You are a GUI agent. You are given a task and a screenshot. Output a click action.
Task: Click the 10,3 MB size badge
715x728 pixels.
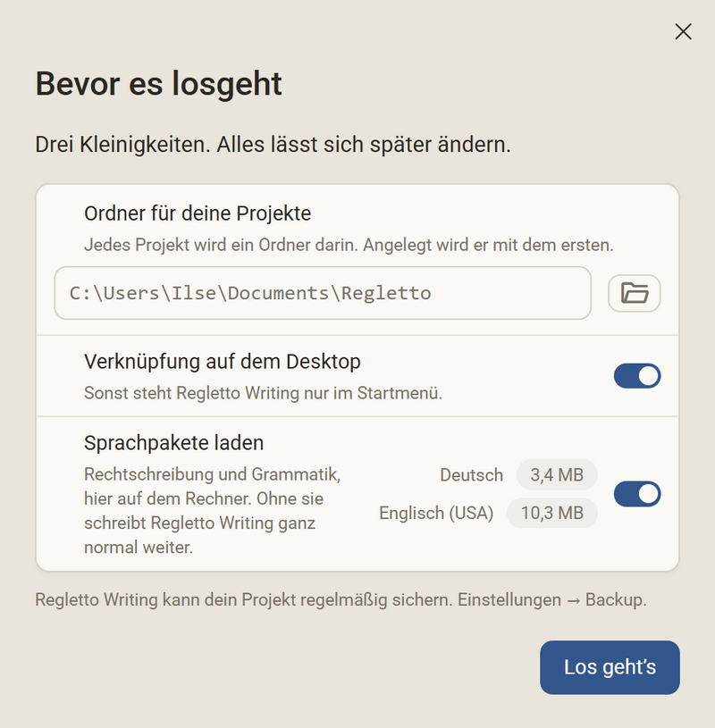(552, 513)
